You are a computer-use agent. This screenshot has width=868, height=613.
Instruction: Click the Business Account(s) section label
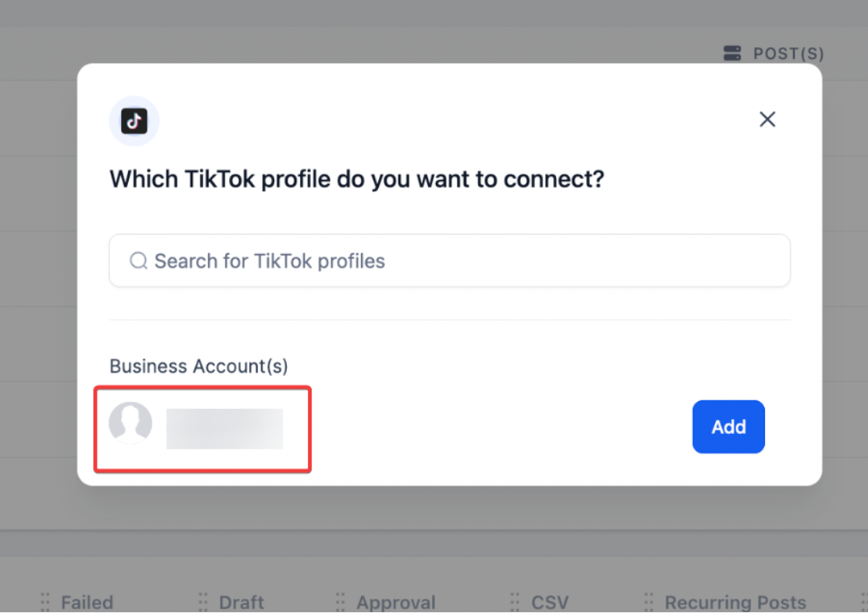point(198,366)
